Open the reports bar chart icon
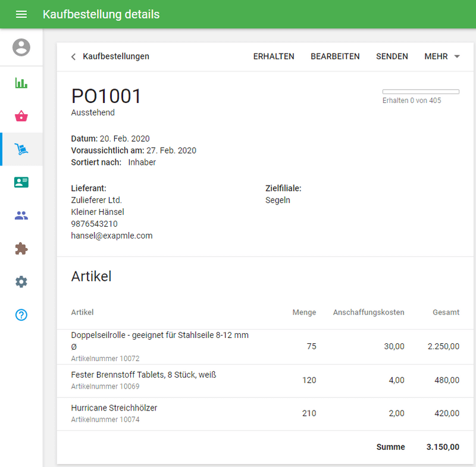 (21, 83)
